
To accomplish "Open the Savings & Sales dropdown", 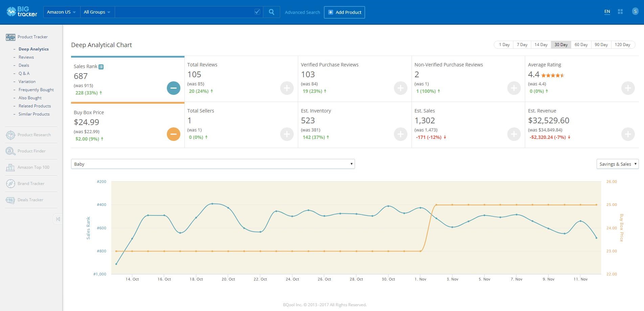I will point(617,164).
